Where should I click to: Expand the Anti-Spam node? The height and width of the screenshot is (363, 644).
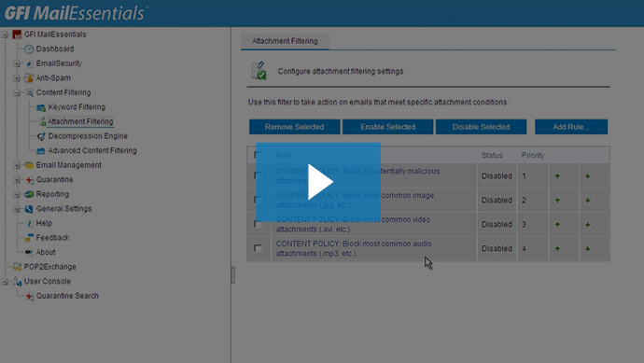pyautogui.click(x=17, y=78)
